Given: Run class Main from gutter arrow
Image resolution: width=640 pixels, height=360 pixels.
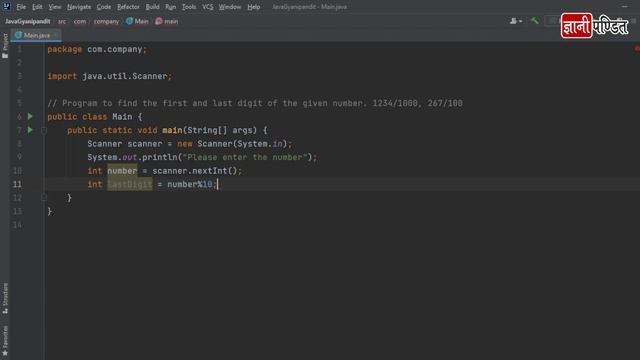Looking at the screenshot, I should [x=30, y=116].
